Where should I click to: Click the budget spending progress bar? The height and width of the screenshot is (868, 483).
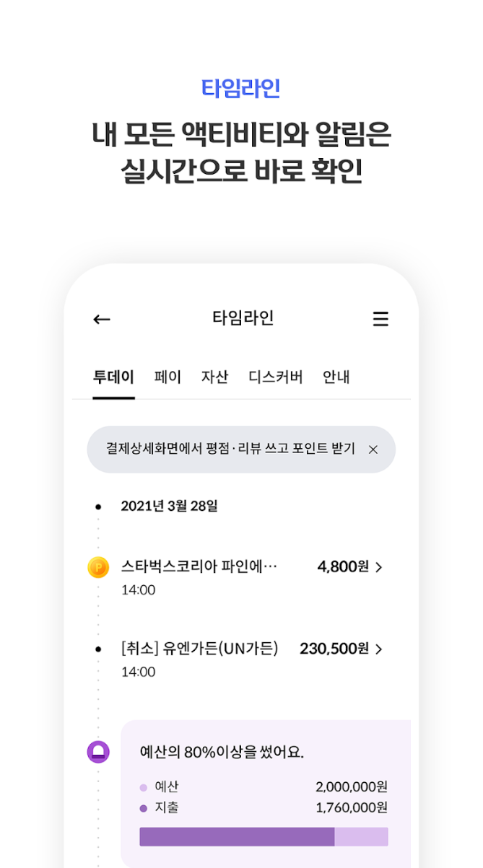point(264,837)
